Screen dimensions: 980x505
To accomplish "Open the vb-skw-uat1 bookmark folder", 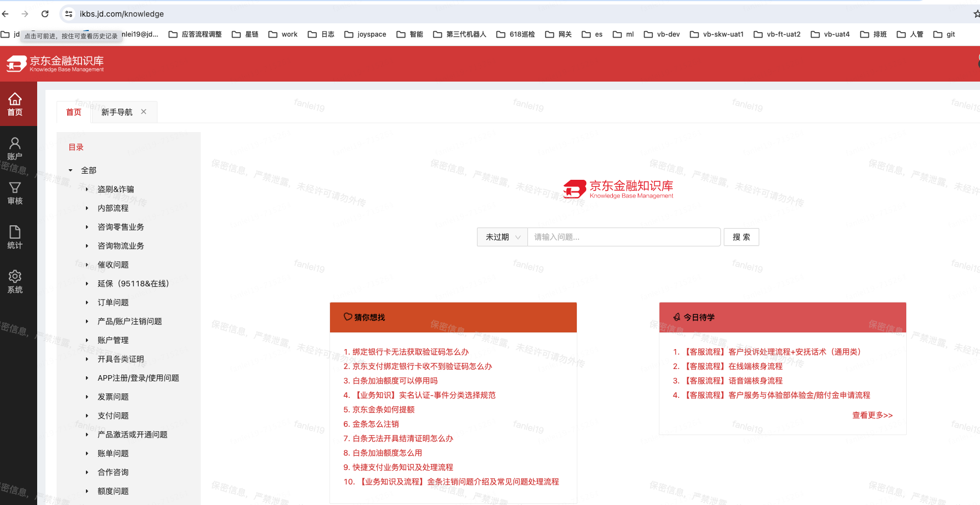I will click(x=717, y=34).
